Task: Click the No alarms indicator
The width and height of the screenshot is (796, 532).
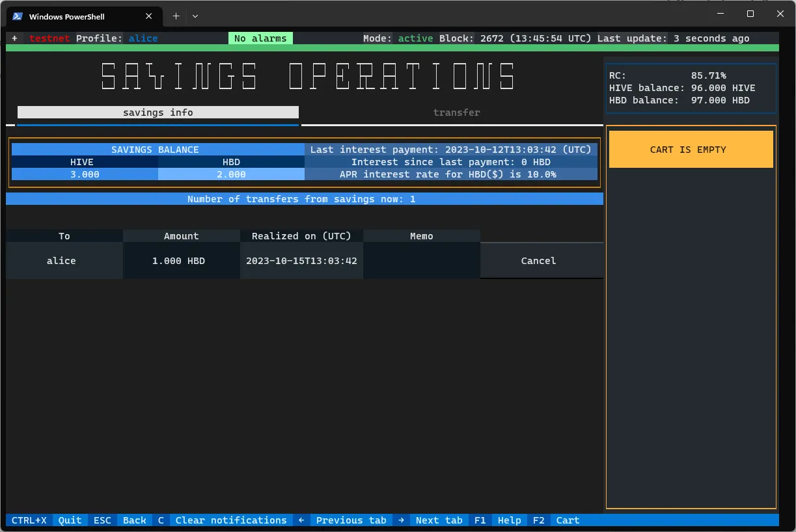Action: (260, 38)
